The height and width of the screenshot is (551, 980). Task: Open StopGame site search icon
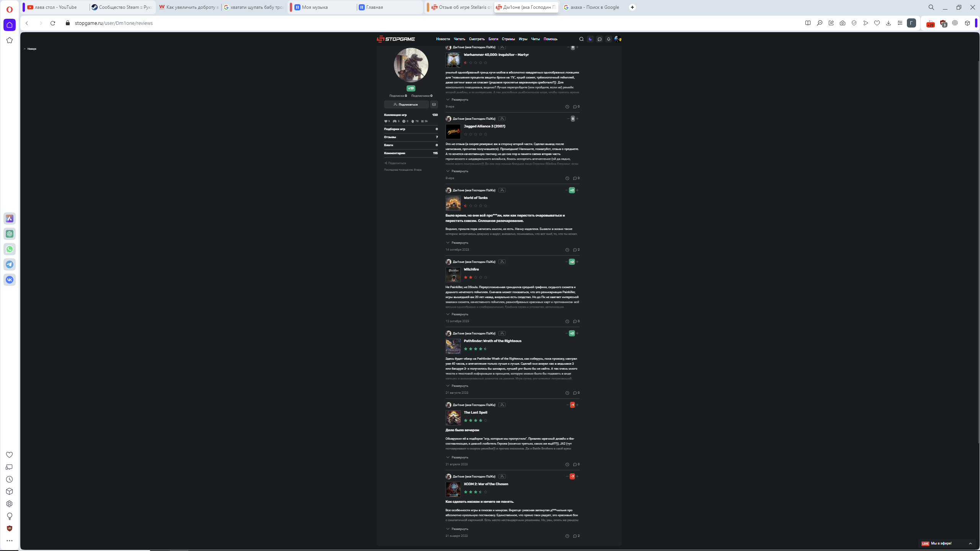(x=581, y=39)
